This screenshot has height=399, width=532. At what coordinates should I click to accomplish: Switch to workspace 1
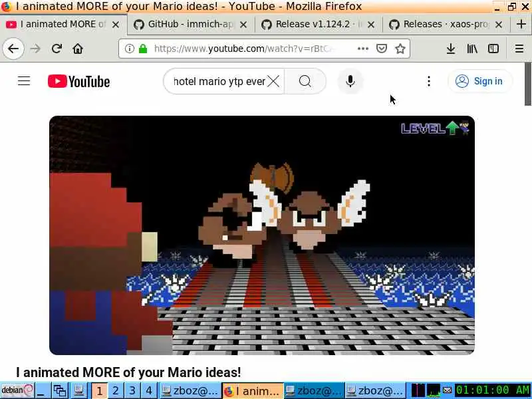click(99, 390)
